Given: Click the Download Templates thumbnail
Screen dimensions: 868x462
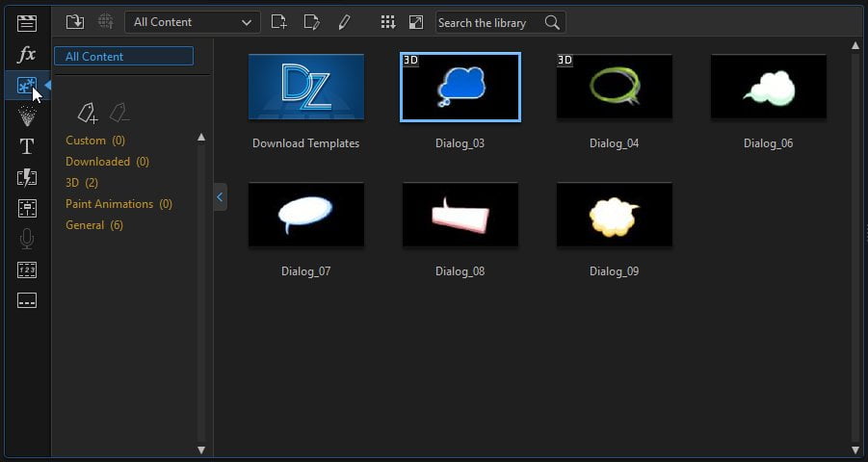Looking at the screenshot, I should 306,87.
